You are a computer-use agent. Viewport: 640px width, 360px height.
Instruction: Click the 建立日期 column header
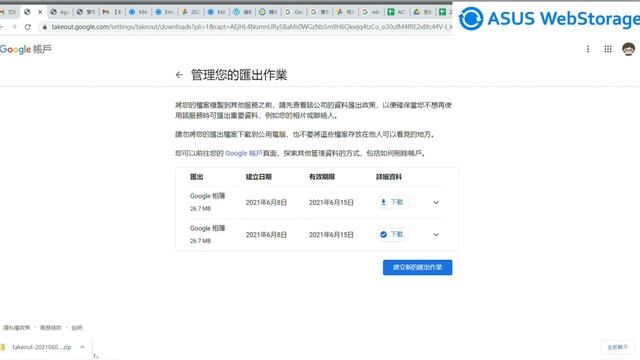pos(259,177)
